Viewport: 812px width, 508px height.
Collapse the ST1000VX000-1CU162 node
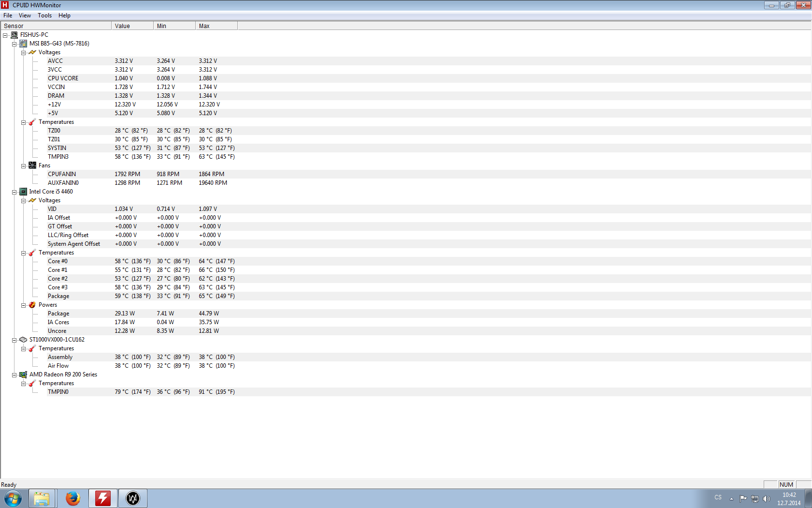coord(14,340)
